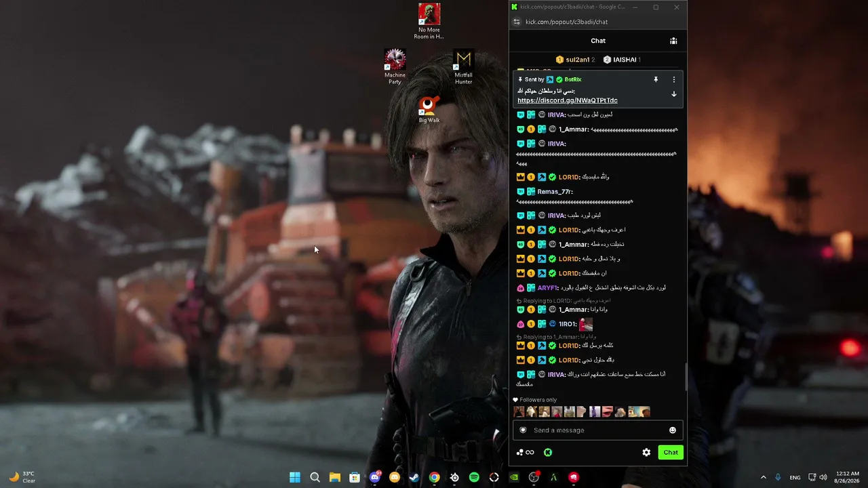Open No More Room in Hell desktop shortcut
Viewport: 868px width, 488px height.
tap(429, 21)
